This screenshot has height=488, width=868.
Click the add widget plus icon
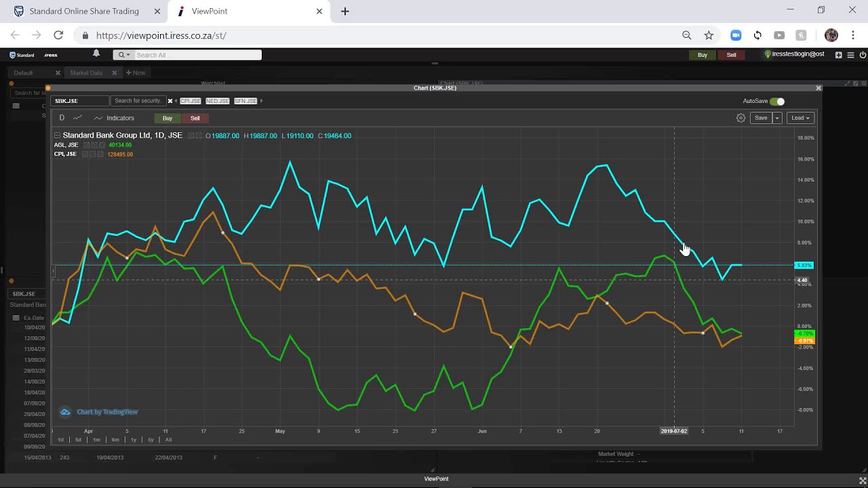[x=839, y=55]
